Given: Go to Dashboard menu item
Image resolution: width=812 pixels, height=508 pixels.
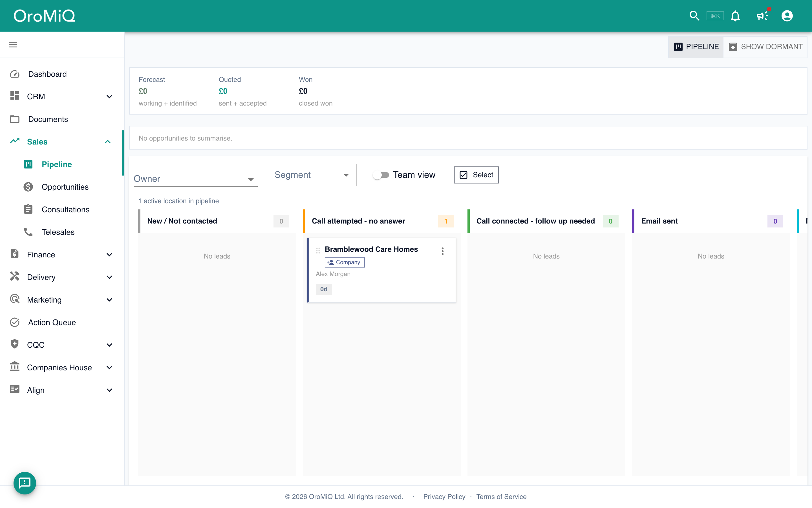Looking at the screenshot, I should tap(62, 74).
